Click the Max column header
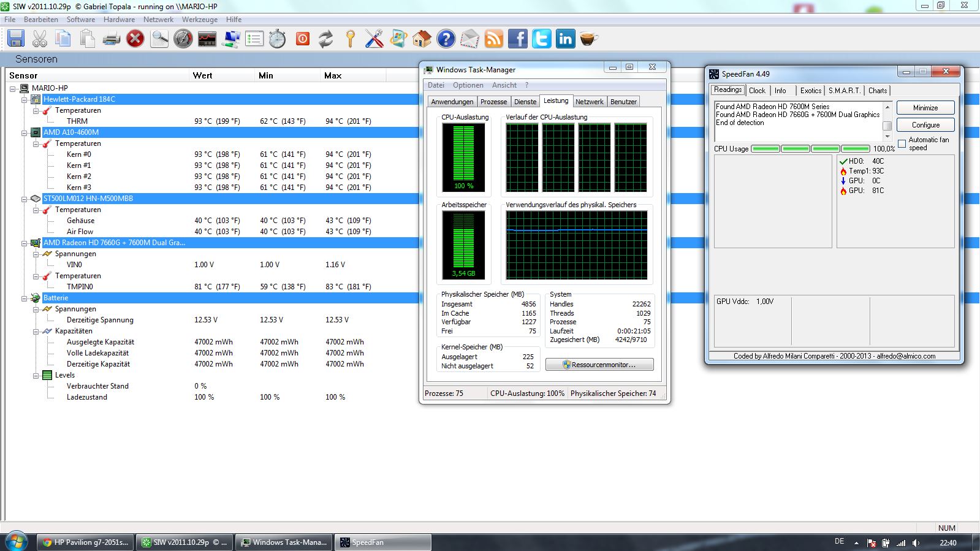980x551 pixels. pyautogui.click(x=333, y=75)
